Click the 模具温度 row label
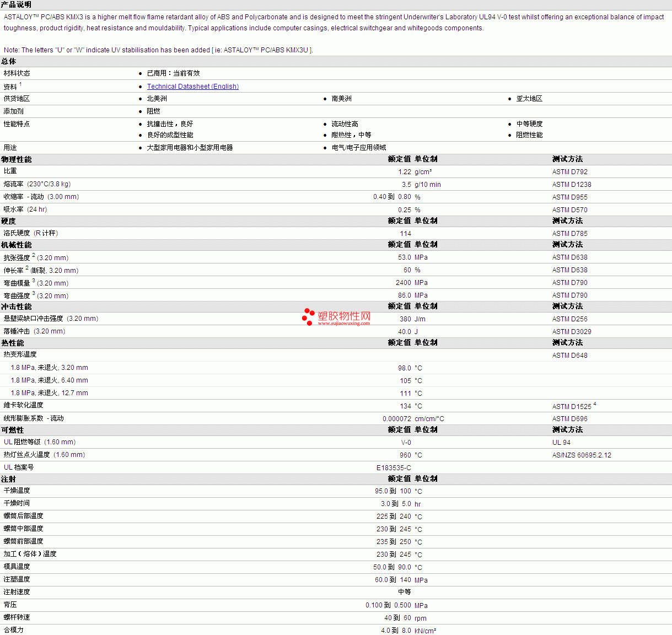The height and width of the screenshot is (635, 672). [x=17, y=567]
